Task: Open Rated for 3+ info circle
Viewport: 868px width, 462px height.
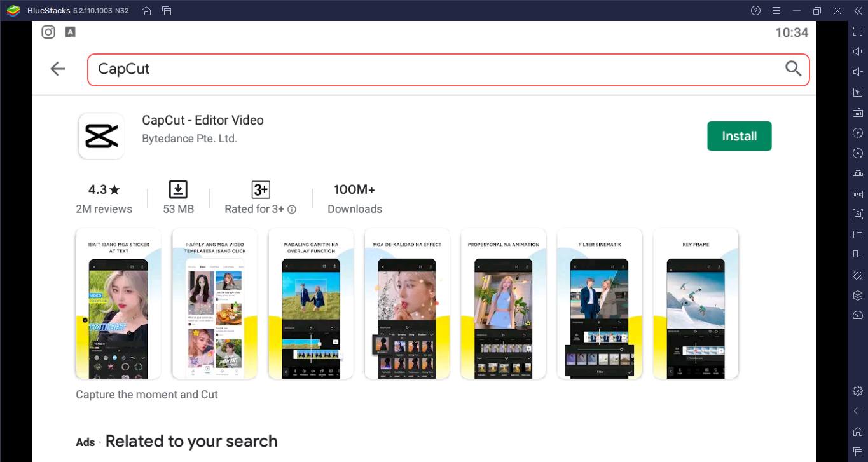Action: (292, 209)
